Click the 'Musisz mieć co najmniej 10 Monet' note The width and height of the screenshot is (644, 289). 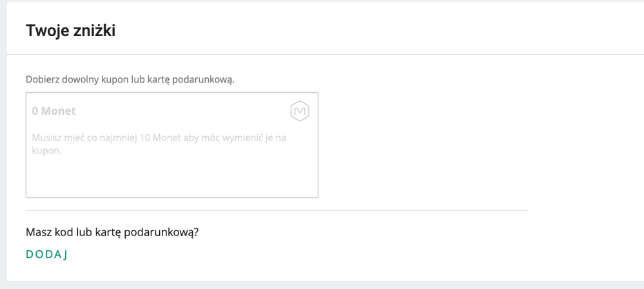[x=159, y=144]
